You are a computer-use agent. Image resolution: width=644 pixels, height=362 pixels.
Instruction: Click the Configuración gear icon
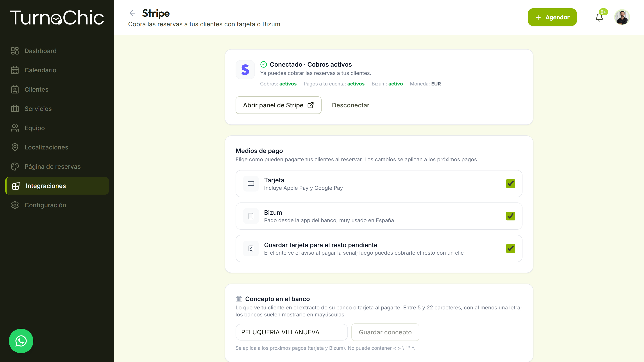15,205
